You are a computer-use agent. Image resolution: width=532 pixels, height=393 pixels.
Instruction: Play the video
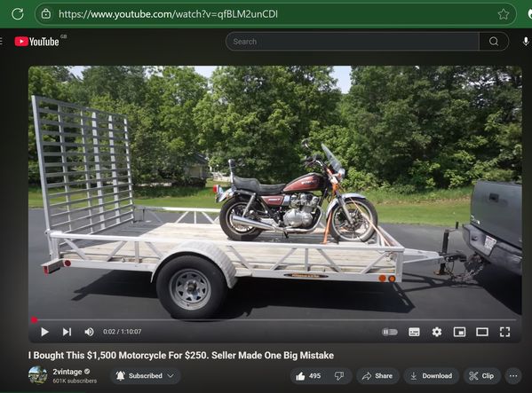point(44,332)
